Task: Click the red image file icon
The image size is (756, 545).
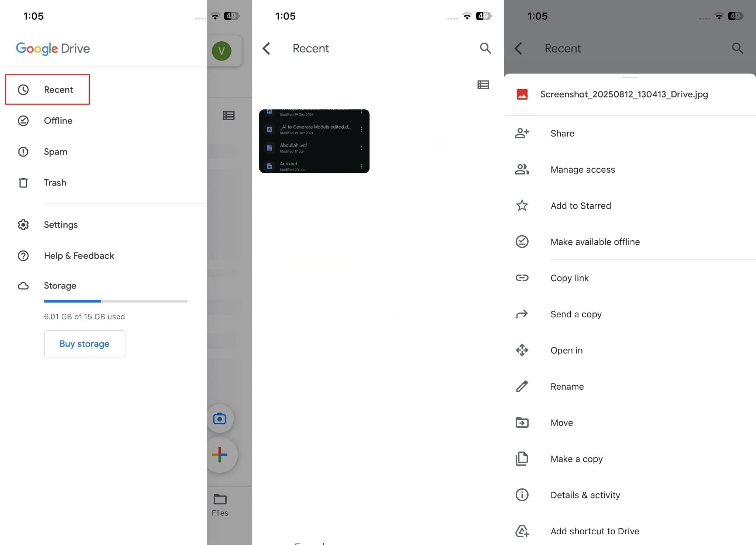Action: click(x=522, y=94)
